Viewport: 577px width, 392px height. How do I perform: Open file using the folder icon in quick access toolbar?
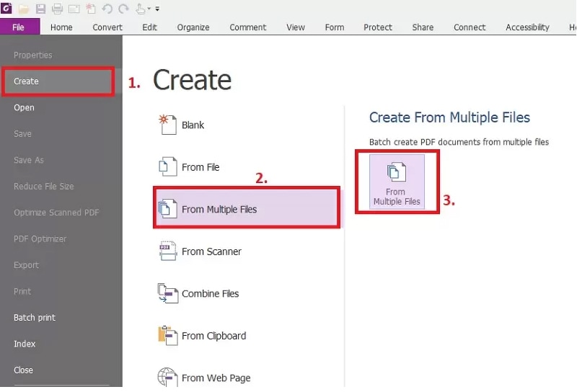24,9
